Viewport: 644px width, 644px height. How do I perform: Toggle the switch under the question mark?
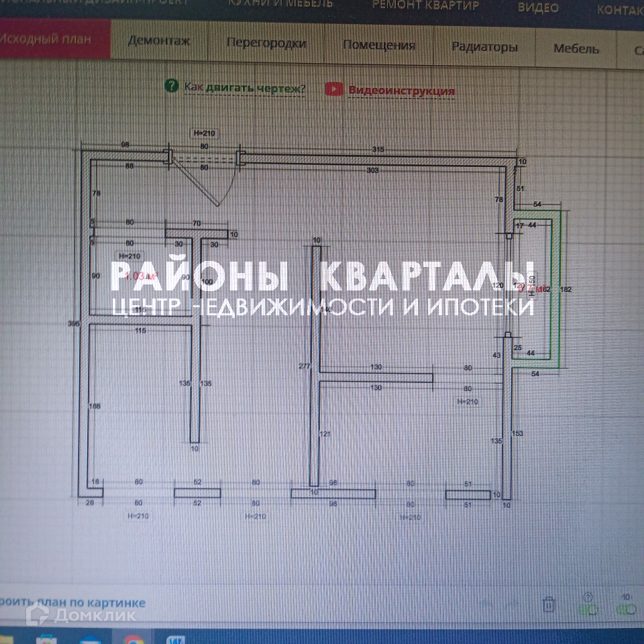coord(588,610)
